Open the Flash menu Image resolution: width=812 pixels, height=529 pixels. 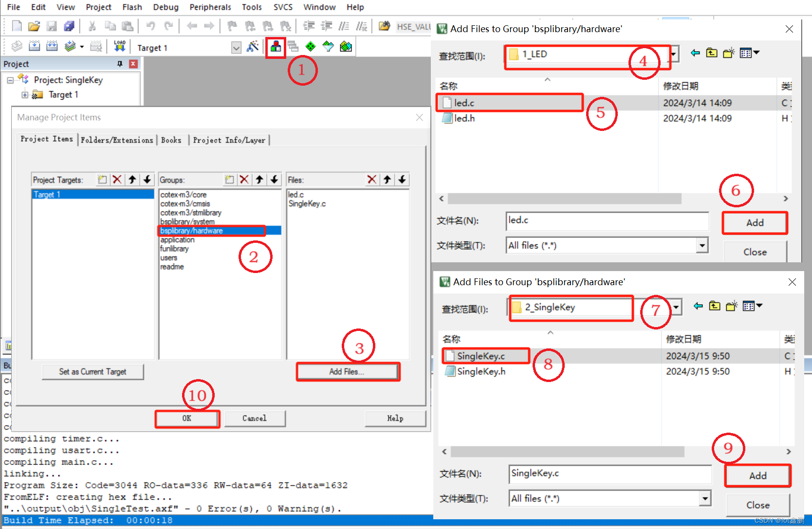[132, 7]
